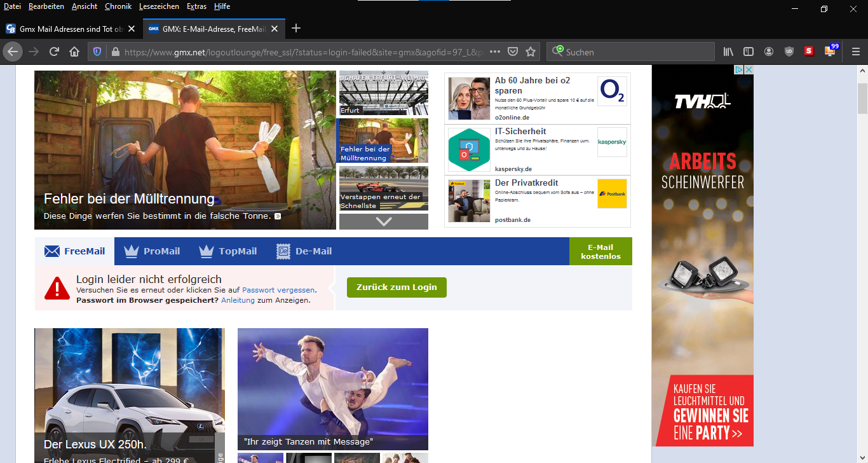The width and height of the screenshot is (868, 463).
Task: Open the Passwort vergessen link
Action: (x=278, y=290)
